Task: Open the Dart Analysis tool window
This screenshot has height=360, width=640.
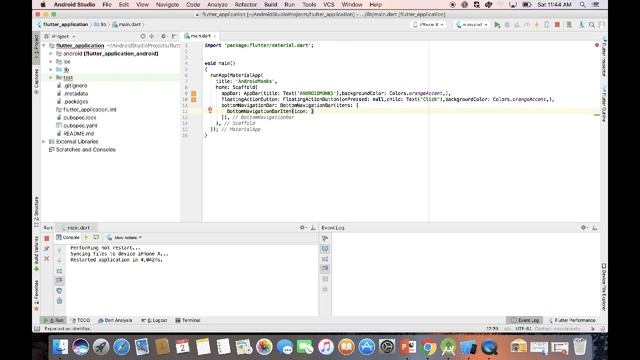Action: 115,320
